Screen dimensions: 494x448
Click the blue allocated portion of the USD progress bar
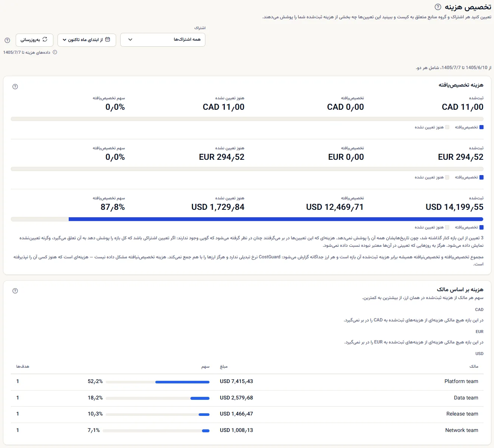coord(276,219)
